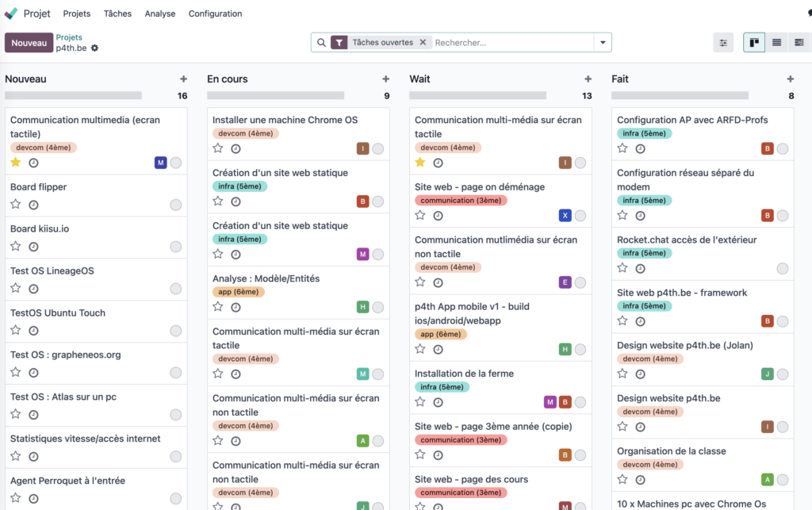Expand the search options dropdown arrow
The width and height of the screenshot is (812, 510).
[x=603, y=43]
